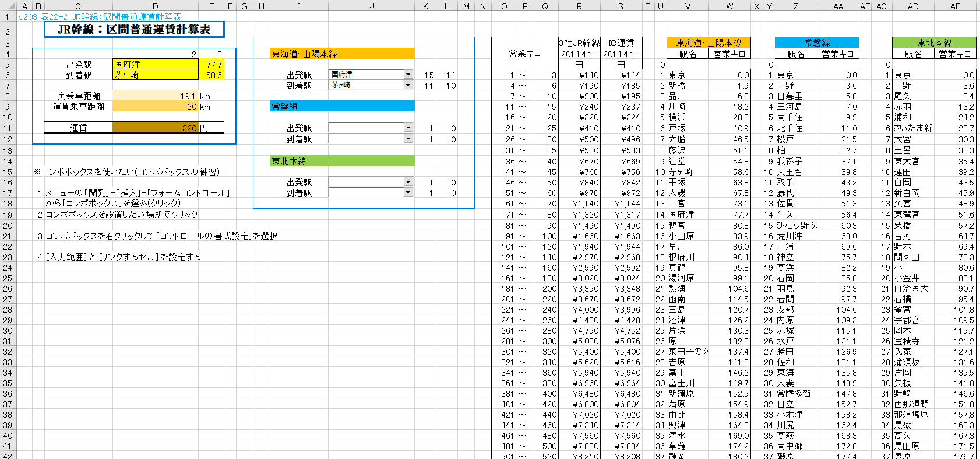The height and width of the screenshot is (459, 980).
Task: Click the 3社JR幹線 fare column heading
Action: coord(579,43)
